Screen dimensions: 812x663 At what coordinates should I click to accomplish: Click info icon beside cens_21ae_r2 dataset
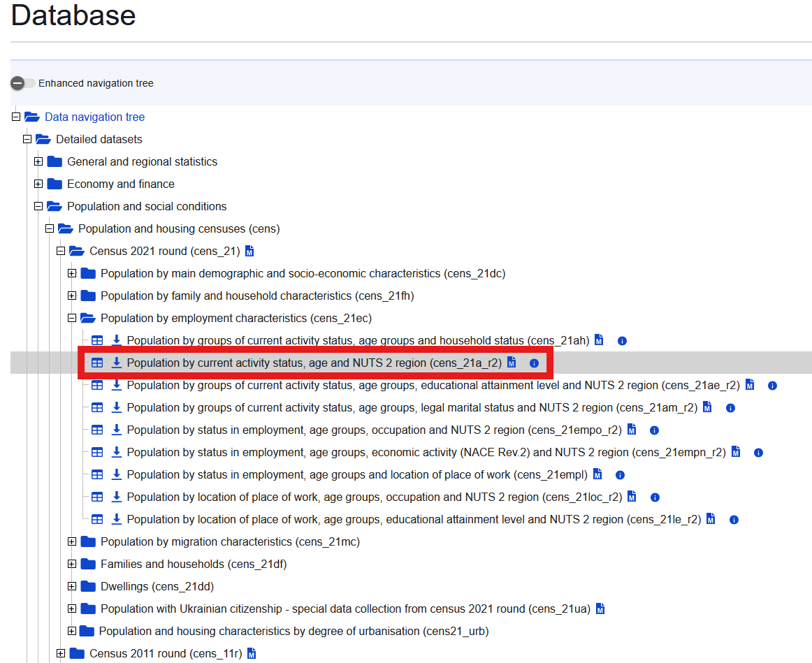(772, 386)
